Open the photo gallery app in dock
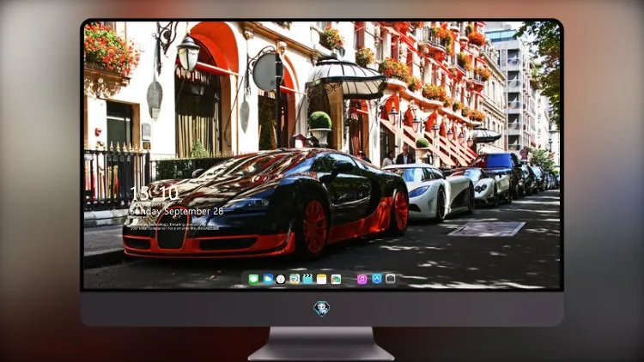The width and height of the screenshot is (644, 362). [x=336, y=279]
